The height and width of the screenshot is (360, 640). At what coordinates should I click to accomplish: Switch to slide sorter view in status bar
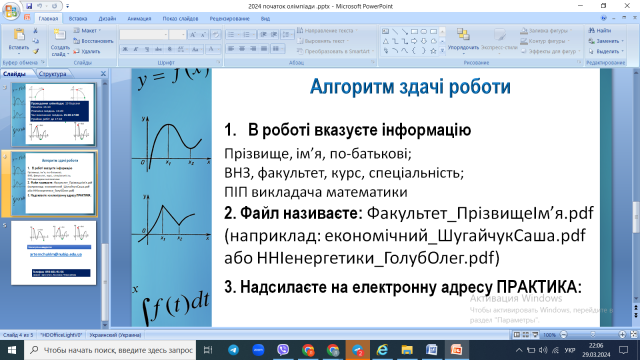pos(526,335)
